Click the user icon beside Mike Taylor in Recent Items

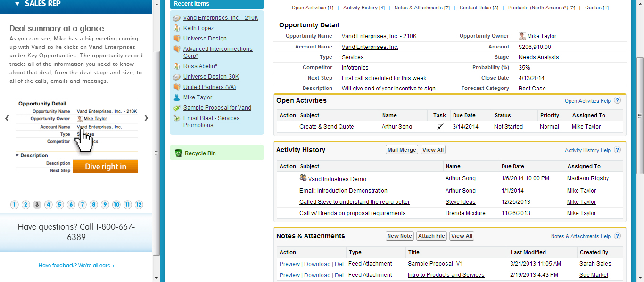tap(177, 97)
